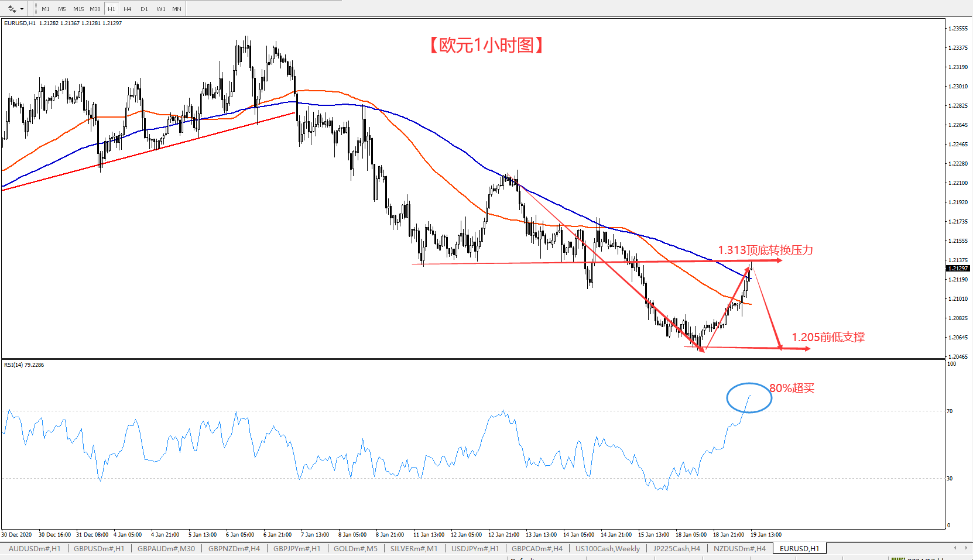Select the M30 timeframe button
The height and width of the screenshot is (560, 973).
(x=95, y=9)
